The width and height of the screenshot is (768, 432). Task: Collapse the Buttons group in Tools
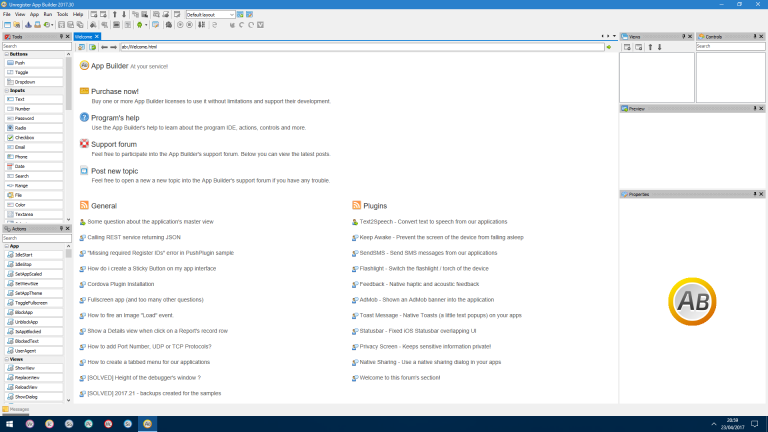click(x=6, y=54)
